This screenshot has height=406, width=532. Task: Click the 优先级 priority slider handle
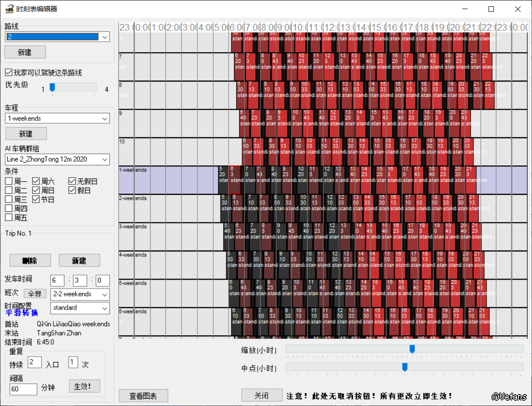(52, 87)
